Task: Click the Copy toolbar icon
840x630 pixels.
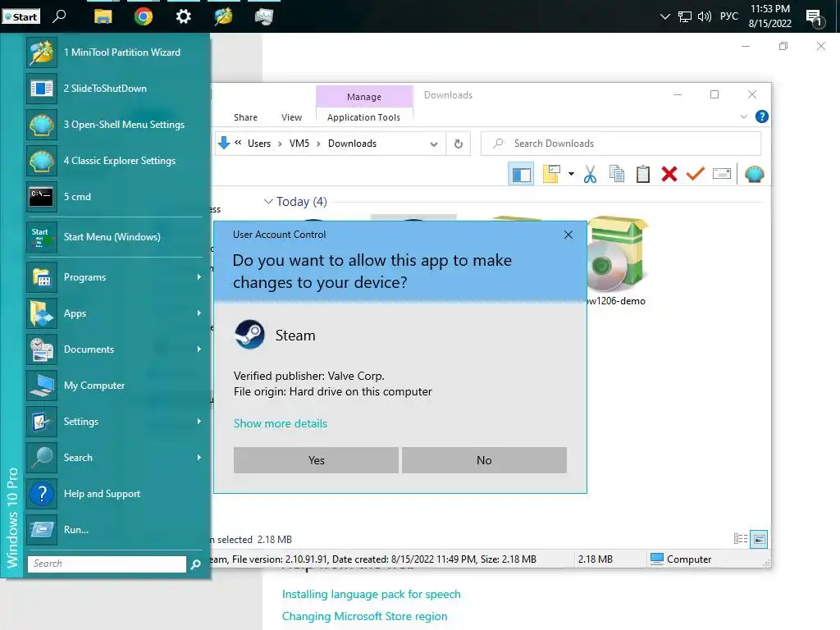Action: coord(617,174)
